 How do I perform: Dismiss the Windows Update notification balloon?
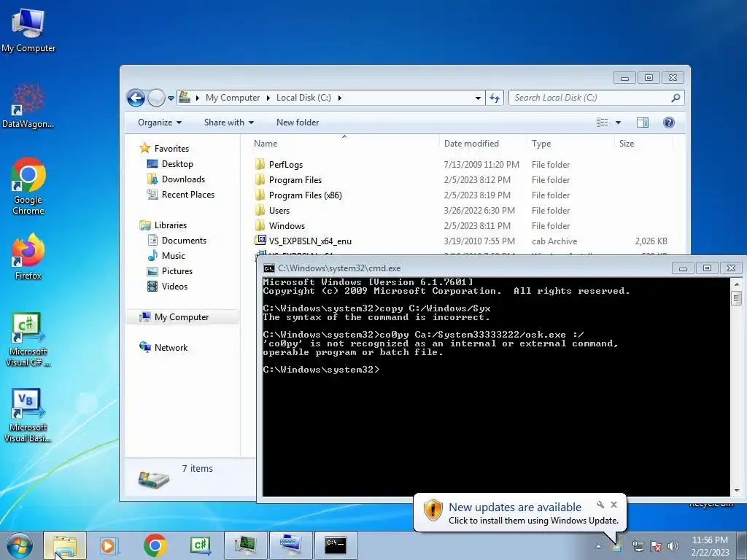614,505
